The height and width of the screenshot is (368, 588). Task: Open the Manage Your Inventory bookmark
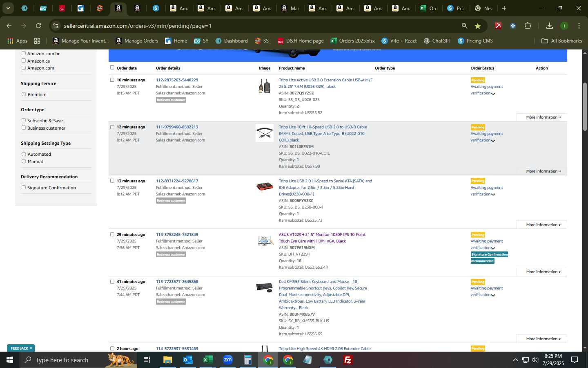81,41
